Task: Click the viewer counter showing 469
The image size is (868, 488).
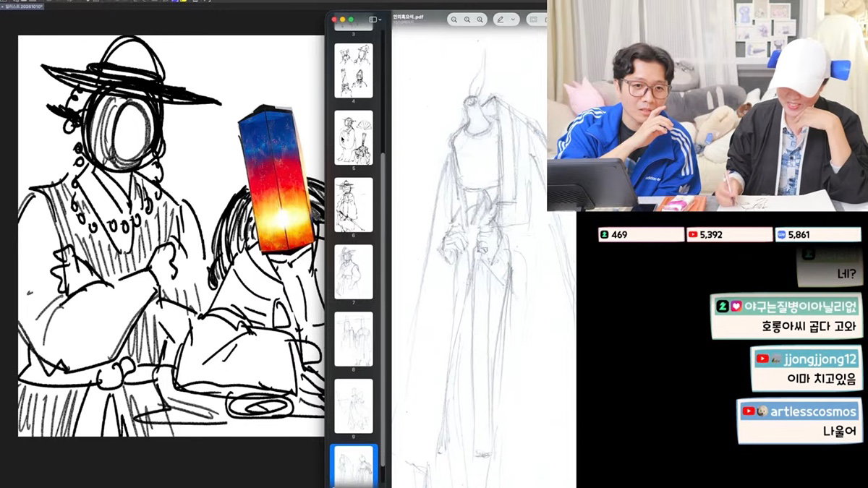Action: tap(641, 234)
